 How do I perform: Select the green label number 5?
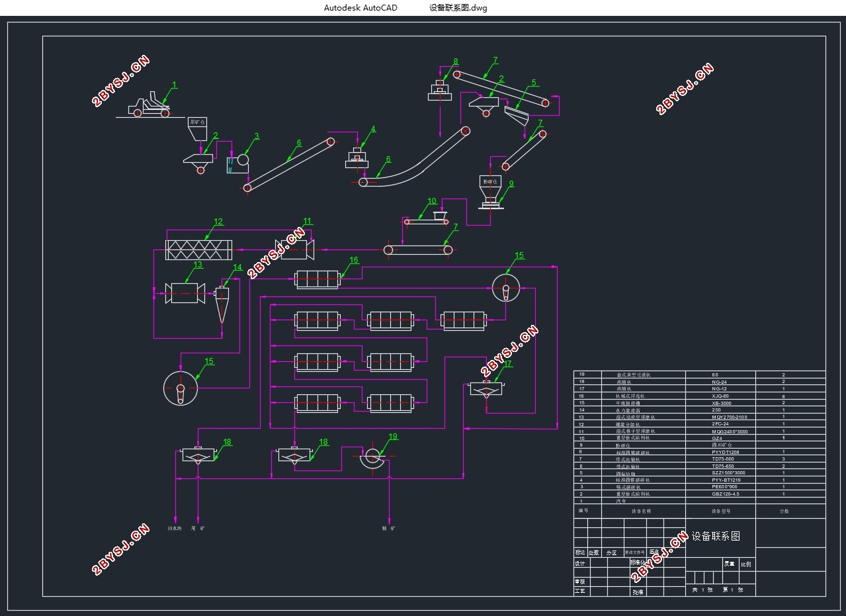(x=534, y=83)
